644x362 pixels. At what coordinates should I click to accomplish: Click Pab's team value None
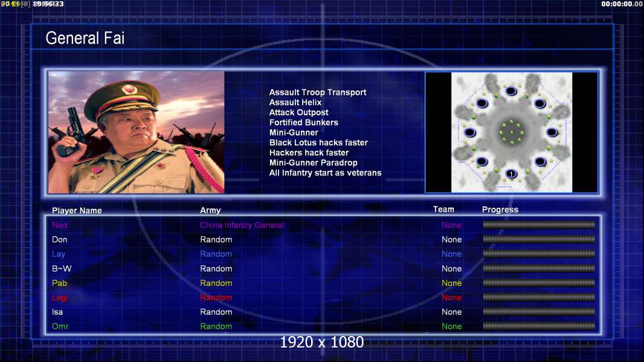pos(451,283)
